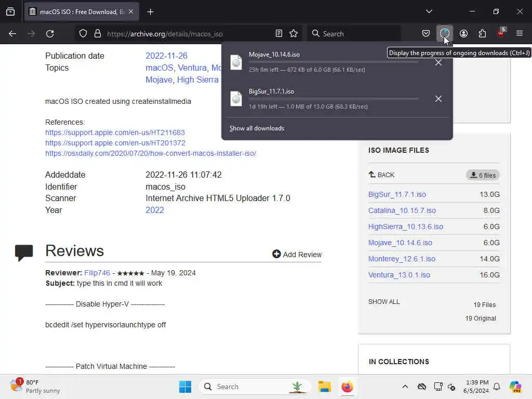
Task: Open reviewer Filip746 profile link
Action: click(97, 273)
